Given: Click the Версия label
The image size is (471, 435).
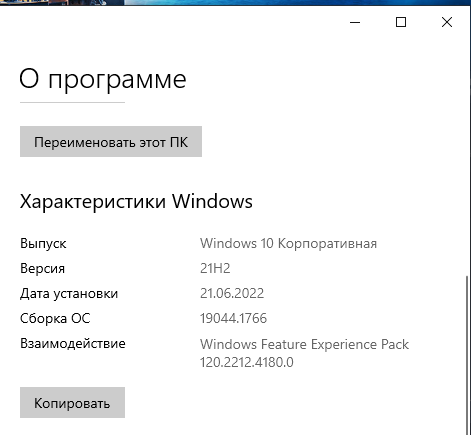Looking at the screenshot, I should [x=42, y=268].
